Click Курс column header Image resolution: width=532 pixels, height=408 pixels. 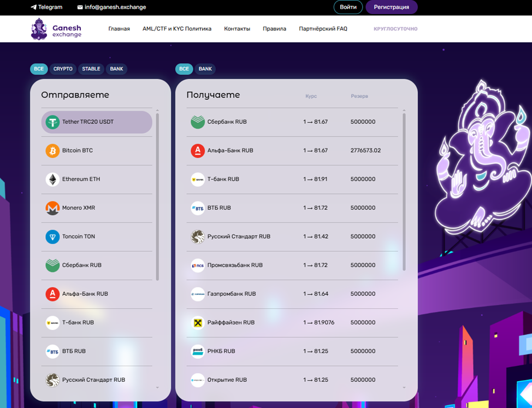[311, 96]
